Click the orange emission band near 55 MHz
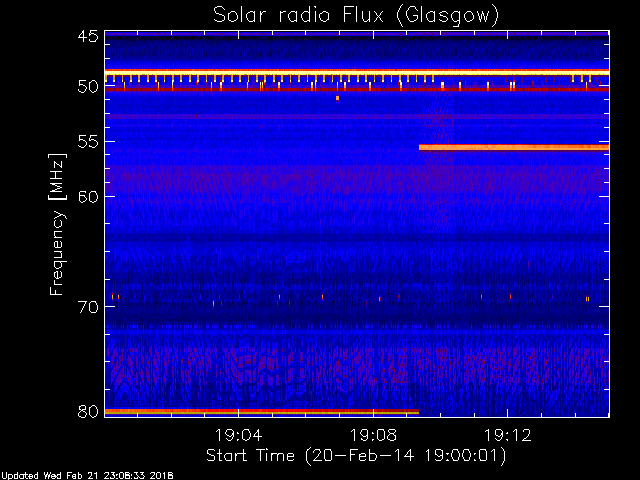Viewport: 640px width, 480px height. tap(514, 147)
